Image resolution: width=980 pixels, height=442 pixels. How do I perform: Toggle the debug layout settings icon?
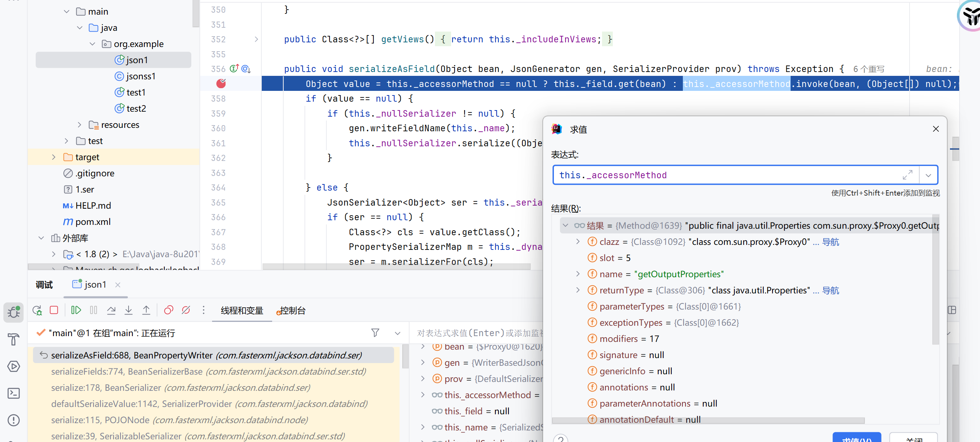click(952, 310)
